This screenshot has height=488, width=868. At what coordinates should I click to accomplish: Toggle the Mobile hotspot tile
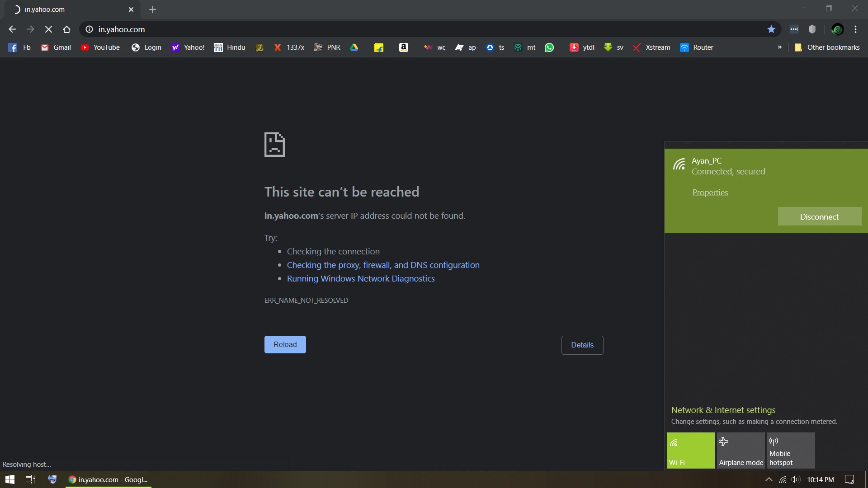pyautogui.click(x=791, y=450)
